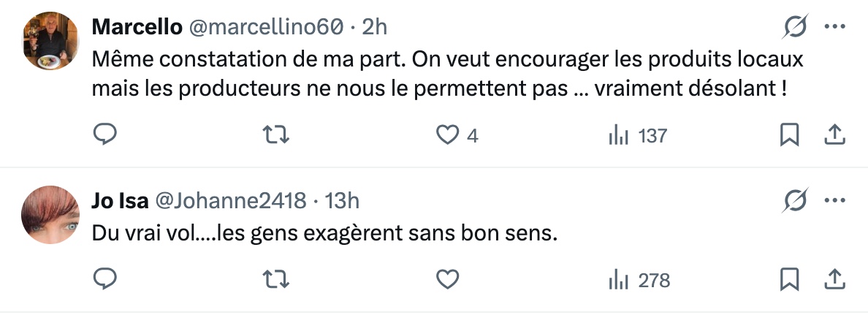The width and height of the screenshot is (868, 323).
Task: Open Grok icon on Jo Isa's tweet
Action: (794, 200)
